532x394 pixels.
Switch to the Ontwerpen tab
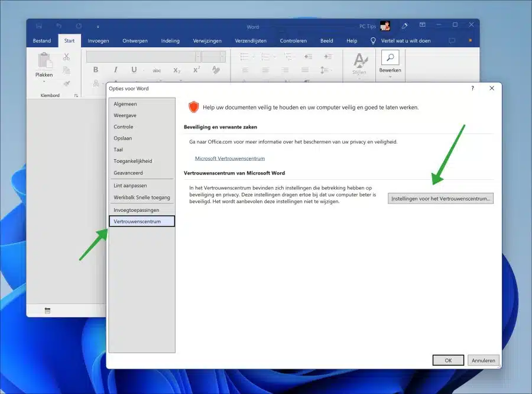pyautogui.click(x=135, y=41)
